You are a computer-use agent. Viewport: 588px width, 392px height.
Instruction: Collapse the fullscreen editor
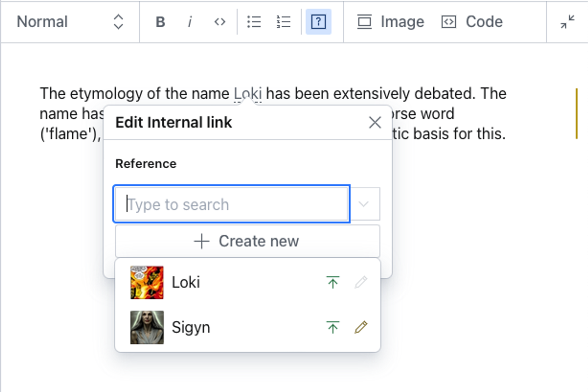567,22
